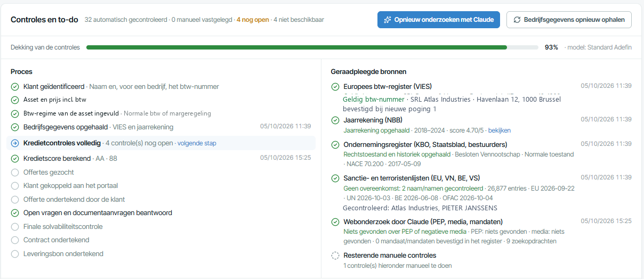
Task: Click the check icon beside Ondernemingsregister source
Action: click(x=335, y=145)
